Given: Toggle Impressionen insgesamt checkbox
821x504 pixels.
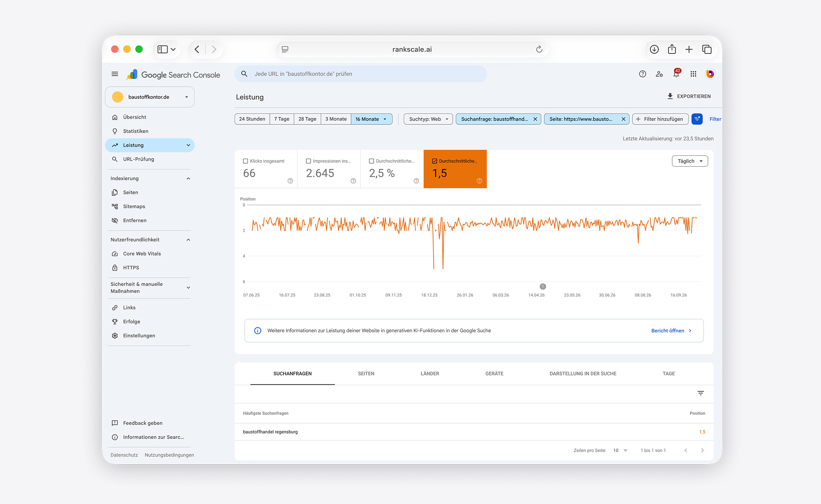Looking at the screenshot, I should 308,161.
